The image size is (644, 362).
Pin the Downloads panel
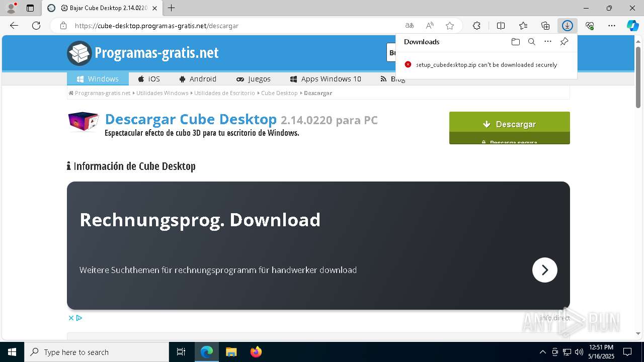click(x=565, y=42)
